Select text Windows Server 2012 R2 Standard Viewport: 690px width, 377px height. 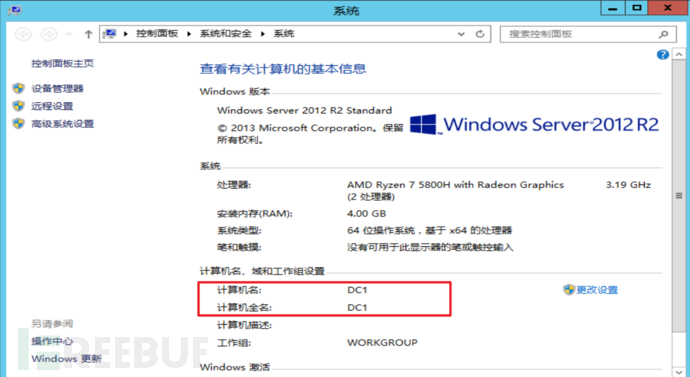pos(304,110)
